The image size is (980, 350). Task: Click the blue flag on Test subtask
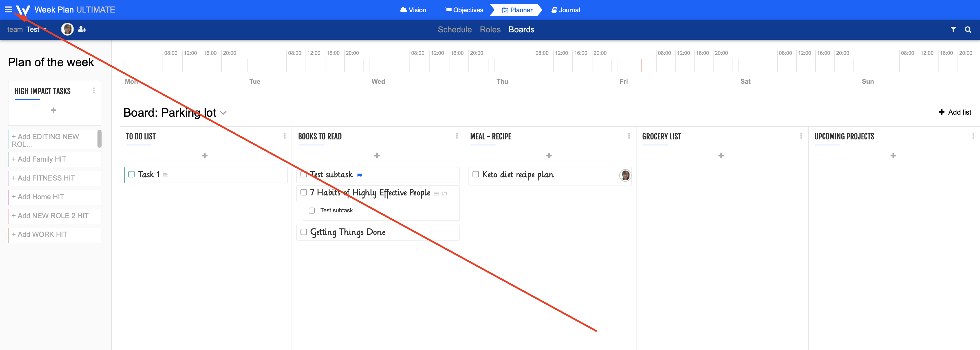pyautogui.click(x=359, y=175)
